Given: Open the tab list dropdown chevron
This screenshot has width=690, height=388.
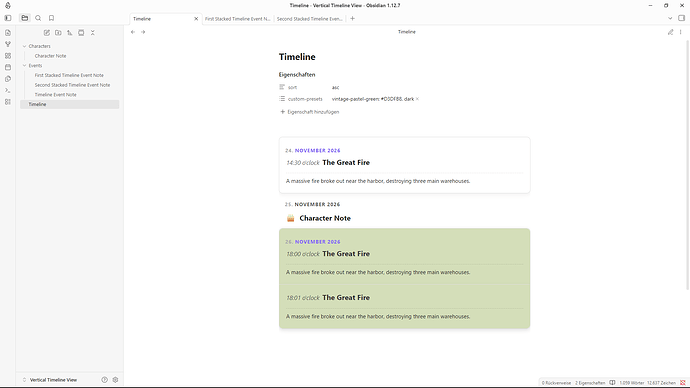Looking at the screenshot, I should click(x=670, y=18).
